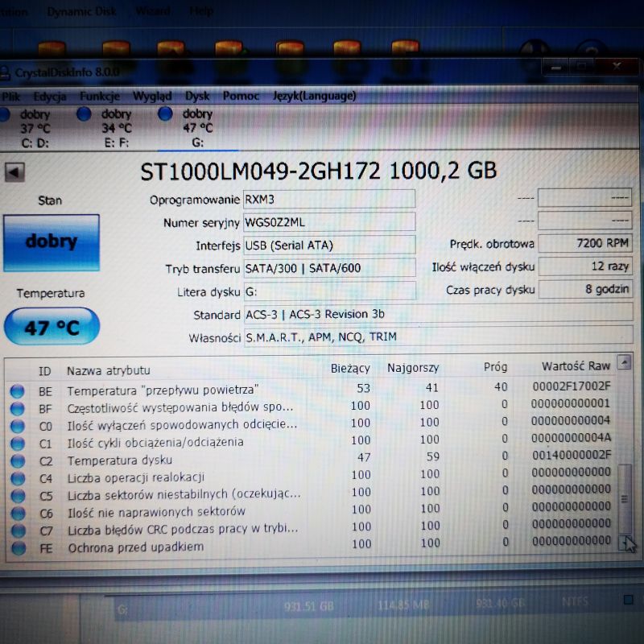Click the 'Nazwa atrybutu' column header
Screen dimensions: 644x644
click(x=109, y=370)
